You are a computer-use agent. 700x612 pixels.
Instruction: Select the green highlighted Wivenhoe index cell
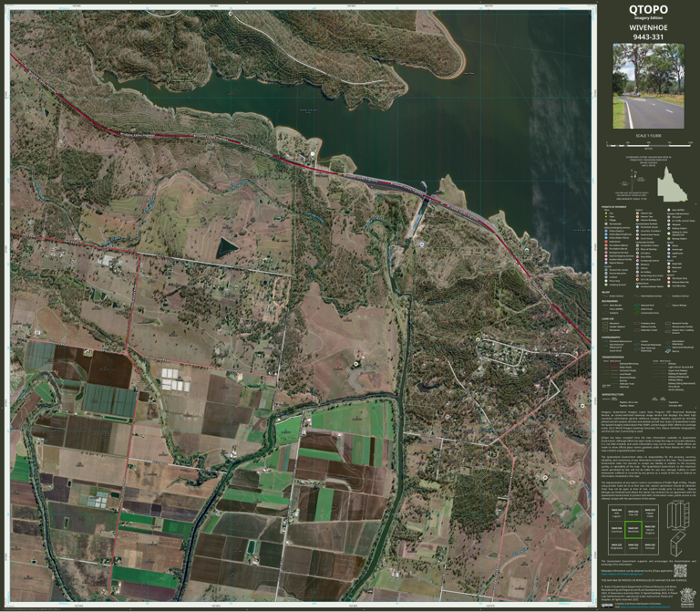633,530
